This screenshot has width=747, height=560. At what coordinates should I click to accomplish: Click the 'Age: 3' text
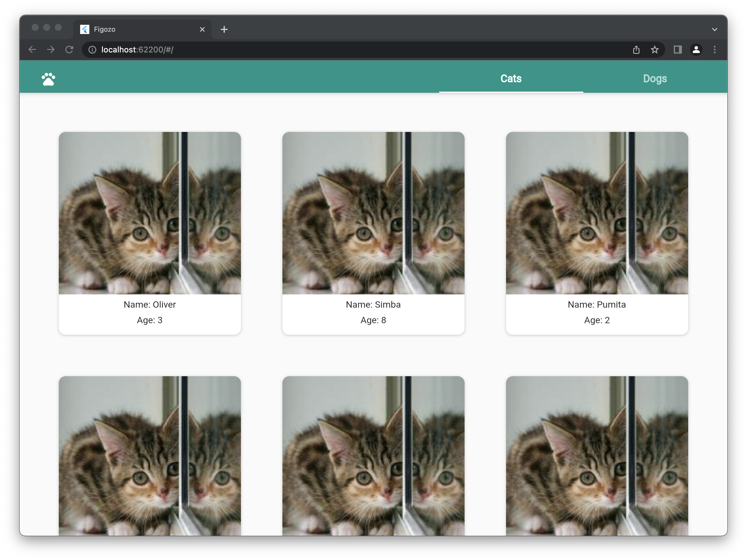(150, 320)
